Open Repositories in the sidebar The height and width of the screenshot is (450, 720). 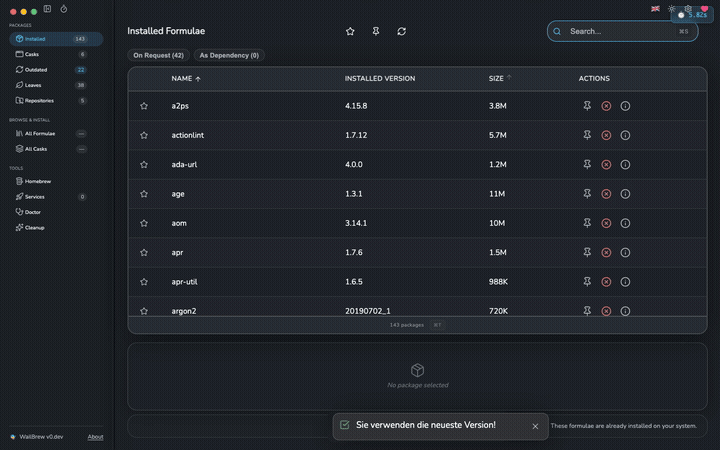pyautogui.click(x=56, y=101)
